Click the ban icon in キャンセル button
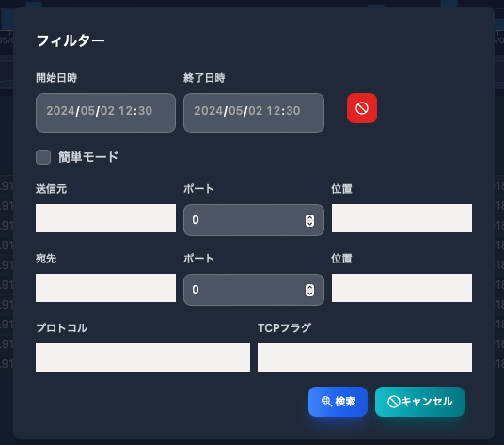This screenshot has height=445, width=504. (393, 402)
